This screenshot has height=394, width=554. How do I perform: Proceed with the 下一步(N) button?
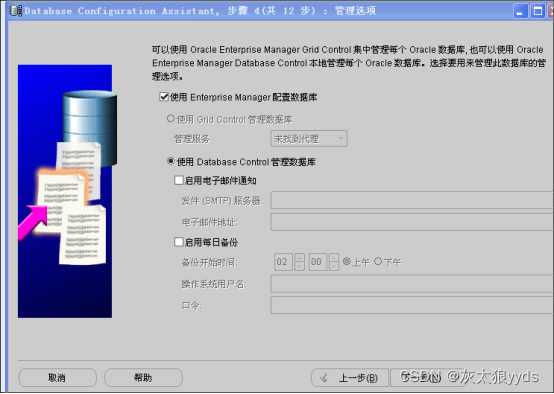coord(429,378)
